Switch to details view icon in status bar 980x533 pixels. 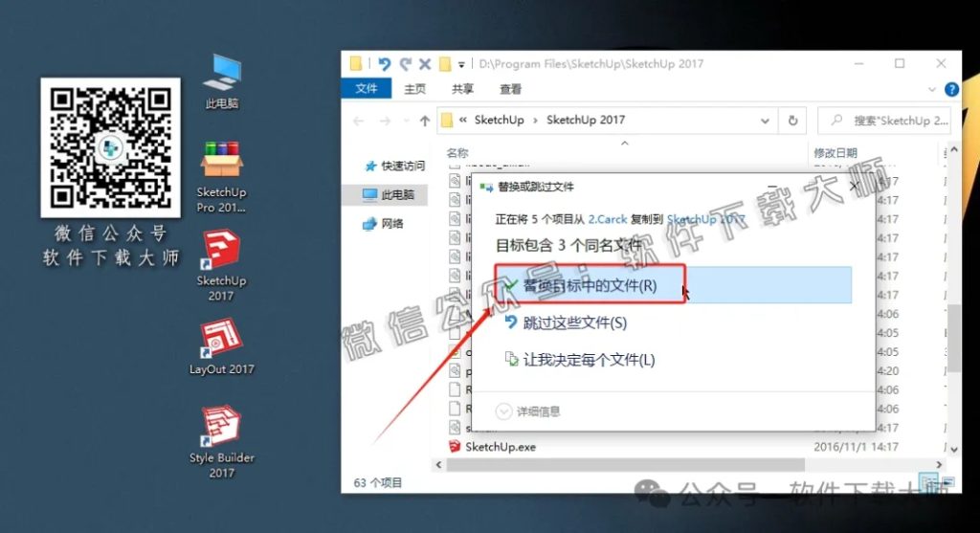[x=928, y=481]
